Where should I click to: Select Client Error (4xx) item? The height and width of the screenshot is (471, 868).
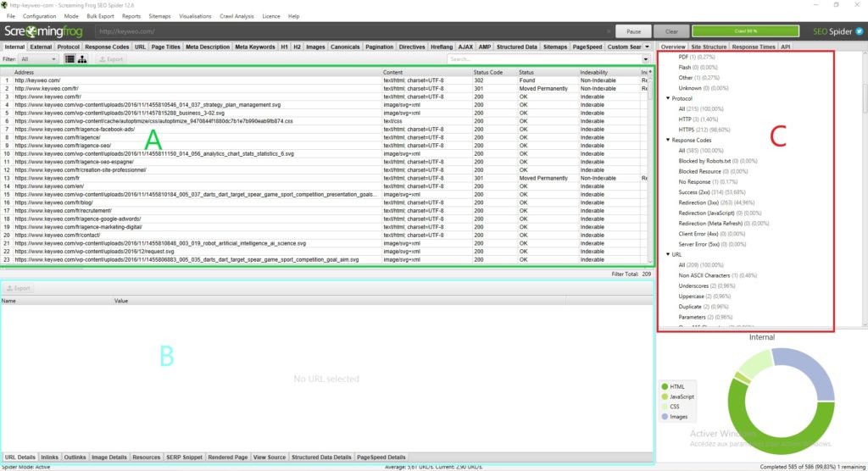point(712,234)
